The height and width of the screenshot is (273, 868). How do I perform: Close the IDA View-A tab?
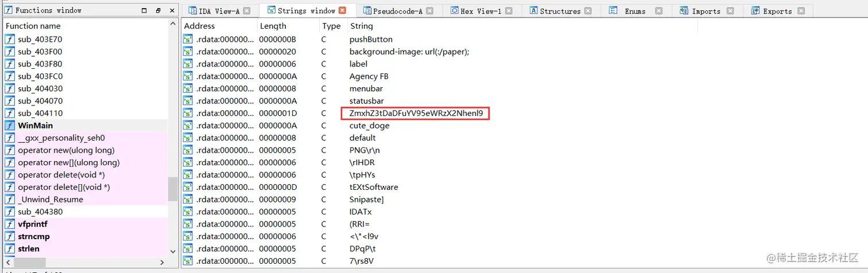coord(246,10)
